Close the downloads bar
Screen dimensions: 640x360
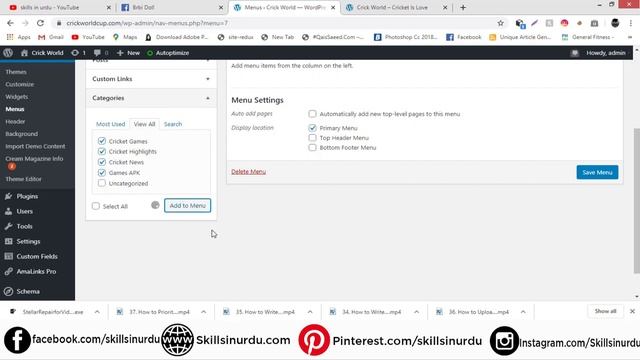[632, 311]
